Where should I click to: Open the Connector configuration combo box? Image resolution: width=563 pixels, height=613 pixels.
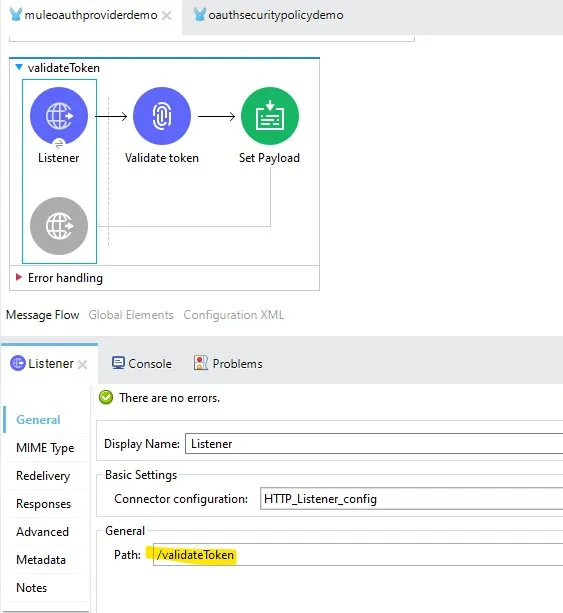tap(411, 499)
